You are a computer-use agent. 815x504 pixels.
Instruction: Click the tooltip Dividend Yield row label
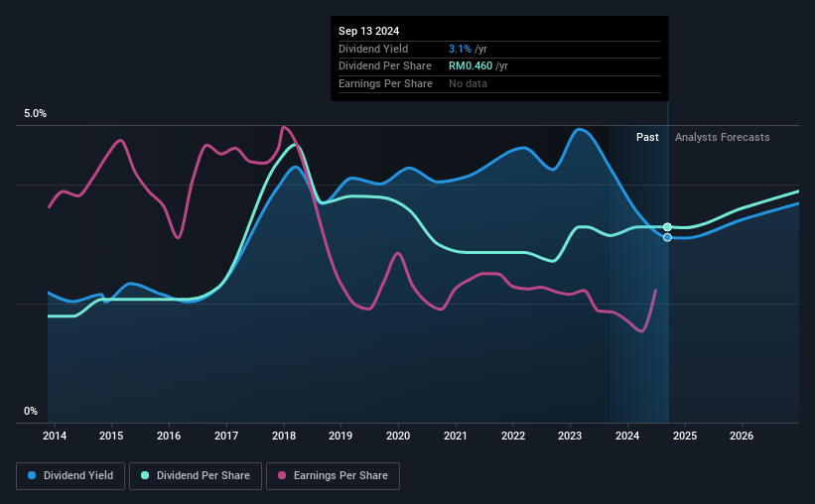(373, 49)
